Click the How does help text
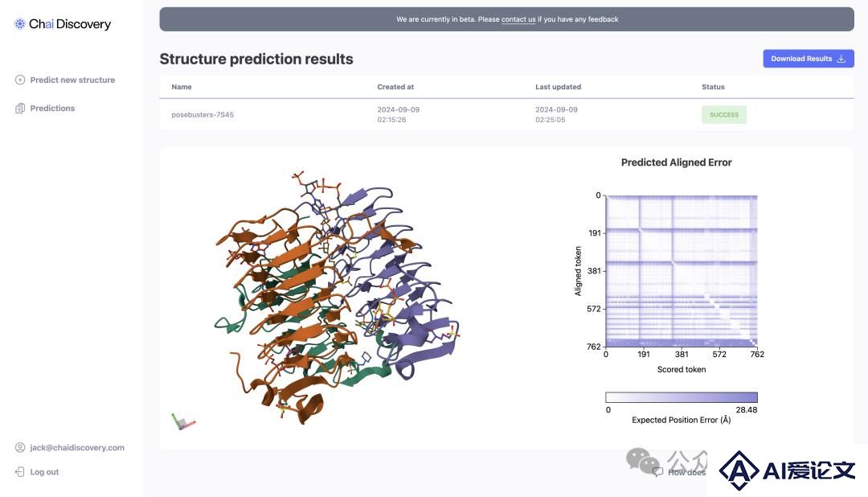868x497 pixels. [686, 473]
